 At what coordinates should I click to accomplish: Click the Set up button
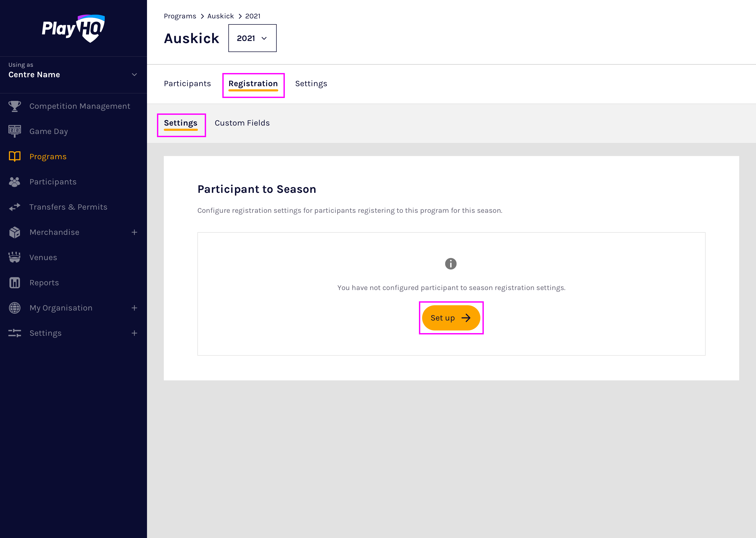(451, 318)
